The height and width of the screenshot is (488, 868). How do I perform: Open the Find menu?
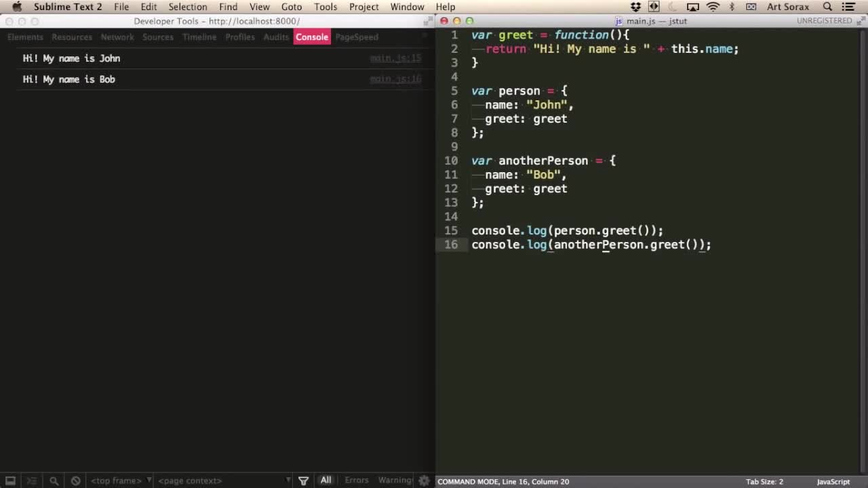(x=228, y=7)
